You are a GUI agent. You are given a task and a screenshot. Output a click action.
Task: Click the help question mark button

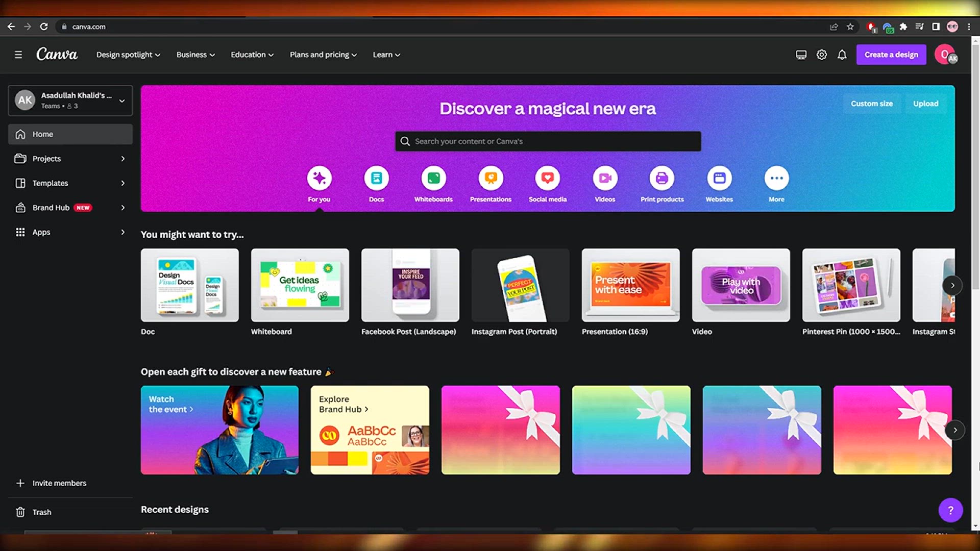pos(950,510)
